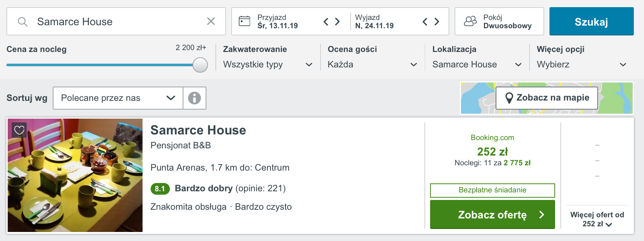Expand the Lokalizacja dropdown
This screenshot has width=644, height=241.
coord(477,64)
